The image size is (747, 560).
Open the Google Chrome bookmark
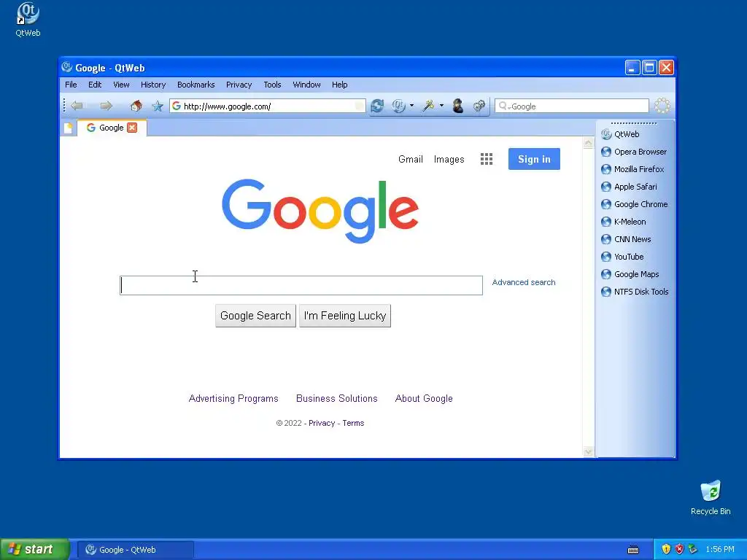coord(635,204)
